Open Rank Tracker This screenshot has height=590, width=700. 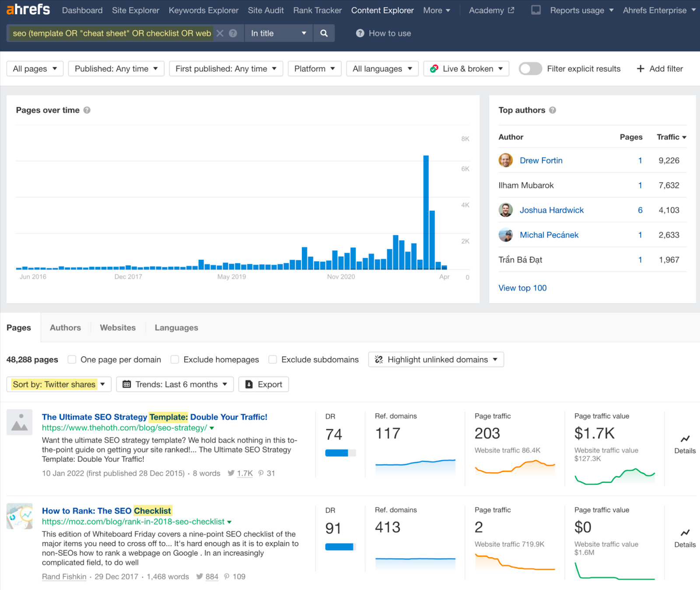[317, 10]
